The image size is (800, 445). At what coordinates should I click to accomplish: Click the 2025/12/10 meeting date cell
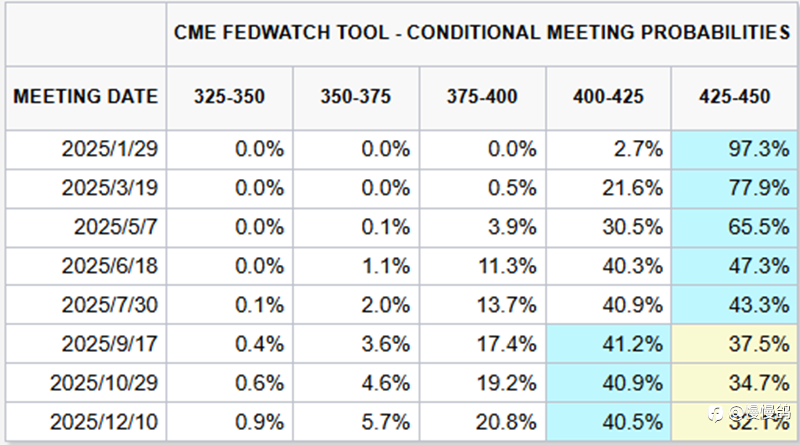pos(105,422)
